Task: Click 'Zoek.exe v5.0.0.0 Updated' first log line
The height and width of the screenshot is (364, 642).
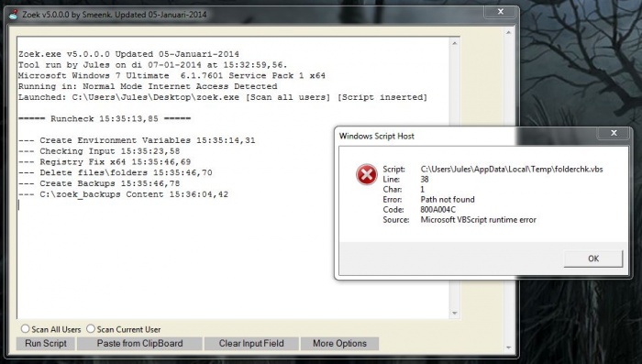Action: (x=128, y=54)
